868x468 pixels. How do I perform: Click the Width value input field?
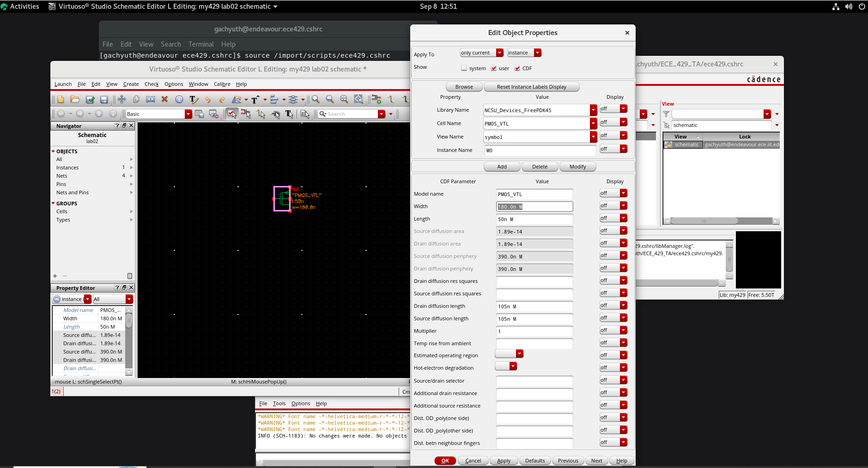tap(534, 207)
